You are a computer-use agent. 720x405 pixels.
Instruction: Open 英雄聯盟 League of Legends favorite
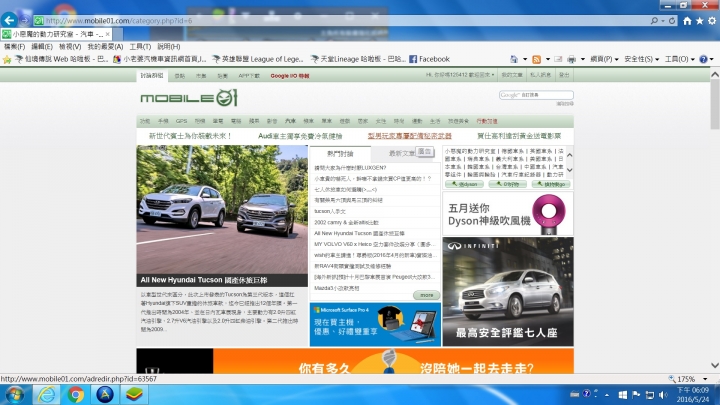[258, 59]
